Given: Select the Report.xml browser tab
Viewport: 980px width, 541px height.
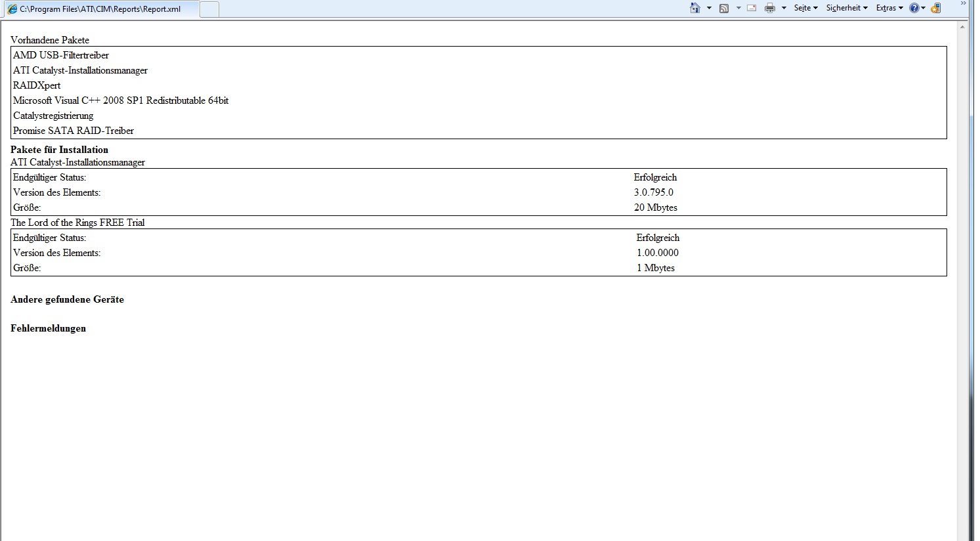Looking at the screenshot, I should click(101, 9).
